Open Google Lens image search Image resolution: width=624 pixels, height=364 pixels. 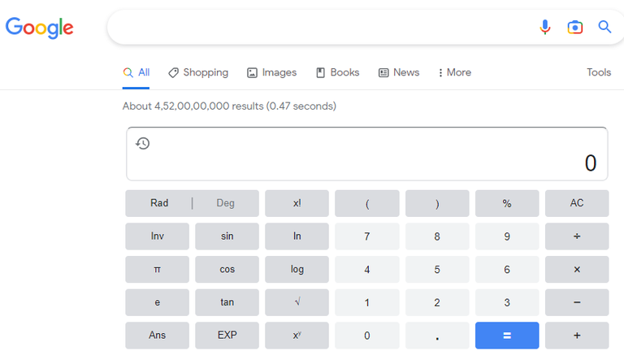pyautogui.click(x=575, y=27)
